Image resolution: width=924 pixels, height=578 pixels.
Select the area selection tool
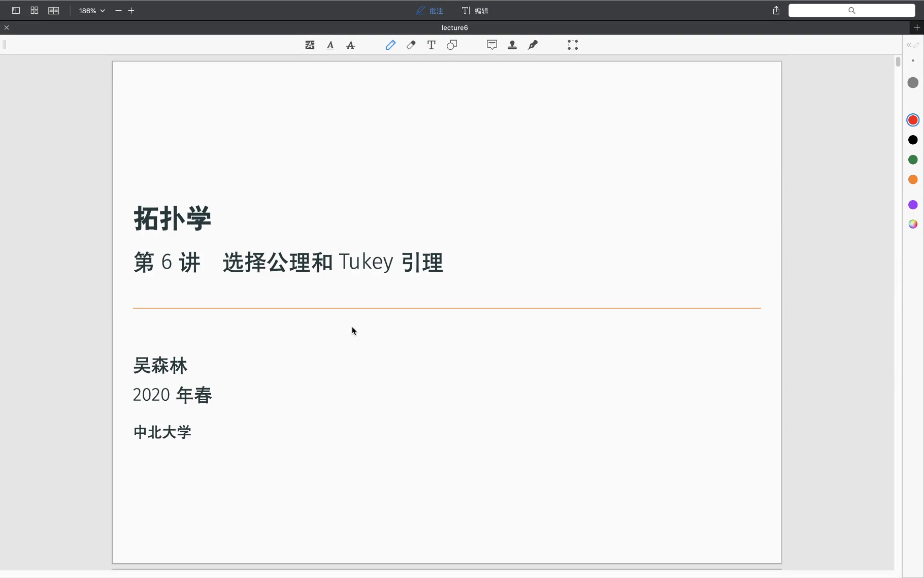pyautogui.click(x=573, y=45)
